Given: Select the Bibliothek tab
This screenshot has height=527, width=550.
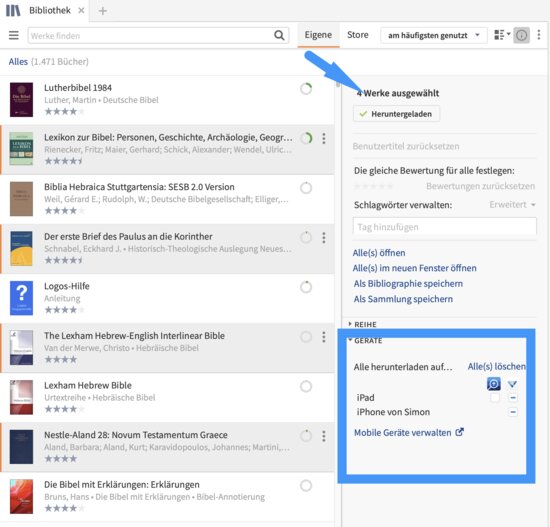Looking at the screenshot, I should click(49, 11).
